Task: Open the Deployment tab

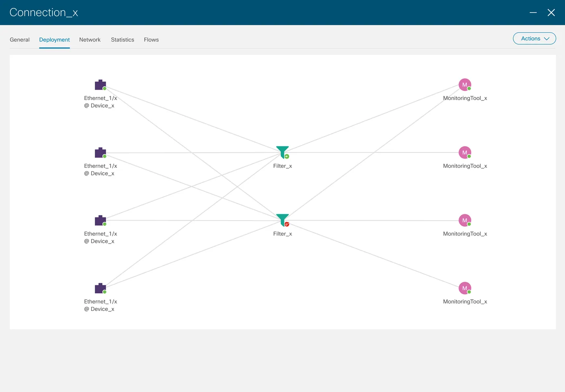Action: (x=54, y=40)
